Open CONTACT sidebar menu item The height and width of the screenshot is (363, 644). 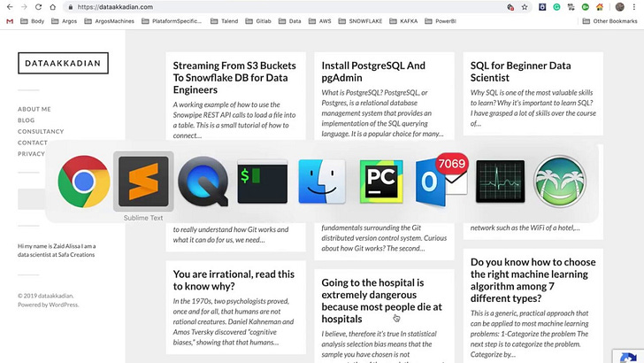coord(33,143)
